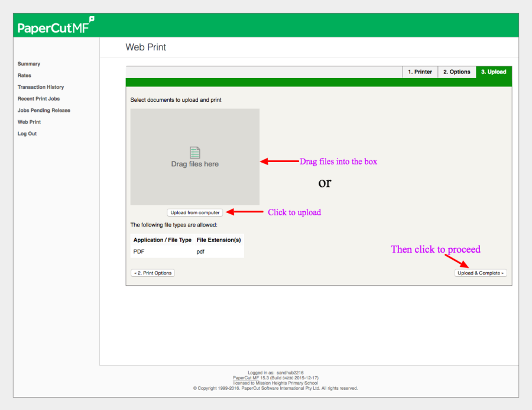Go to Rates in the sidebar

point(24,76)
